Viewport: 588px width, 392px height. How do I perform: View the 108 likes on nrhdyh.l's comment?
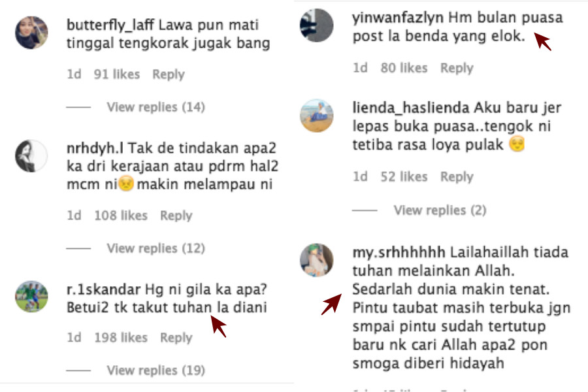[x=121, y=216]
